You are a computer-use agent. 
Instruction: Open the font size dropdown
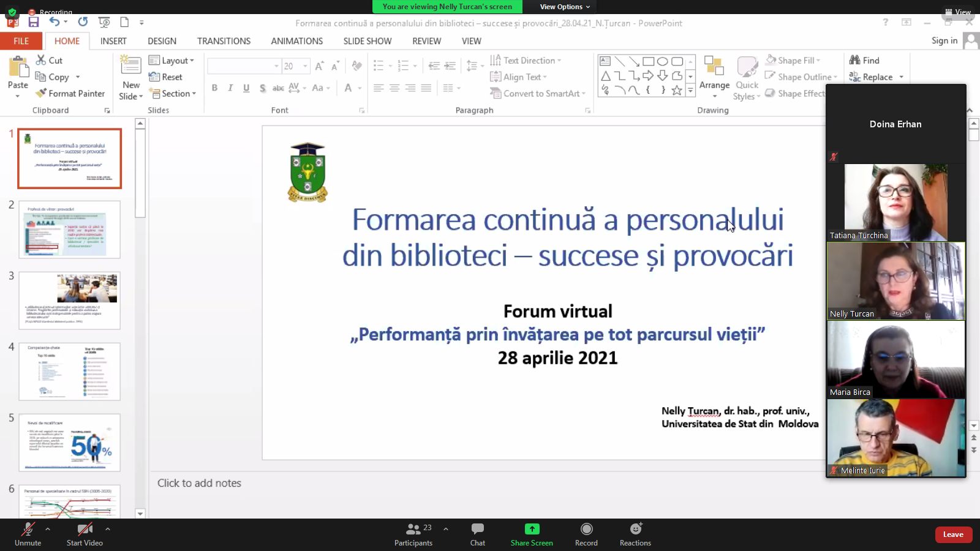click(305, 66)
